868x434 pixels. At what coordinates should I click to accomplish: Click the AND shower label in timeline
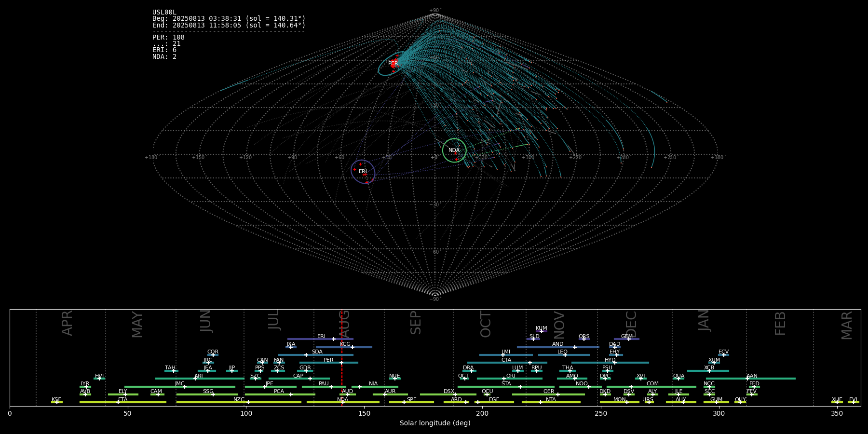(x=557, y=344)
